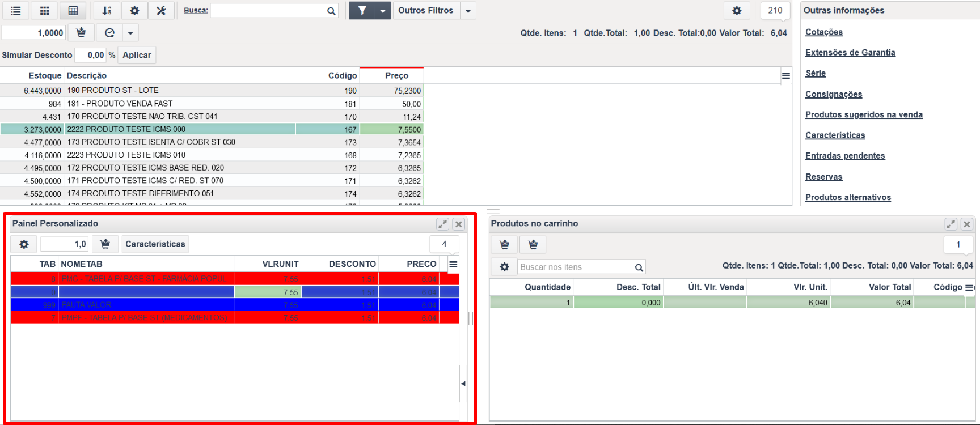Viewport: 980px width, 425px height.
Task: Select blue PAUTA VALOR row
Action: click(x=235, y=305)
